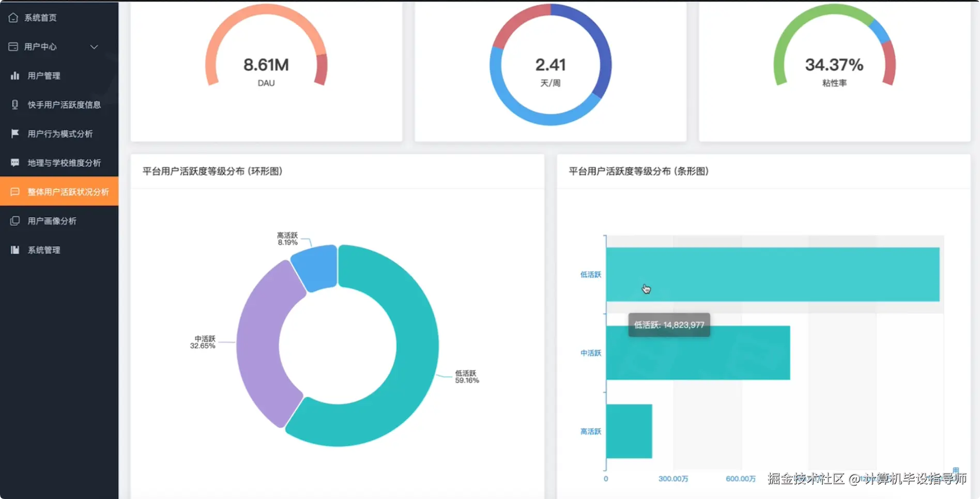Screen dimensions: 980x499
Task: Click the 中活跃 32.65% donut label
Action: (203, 342)
